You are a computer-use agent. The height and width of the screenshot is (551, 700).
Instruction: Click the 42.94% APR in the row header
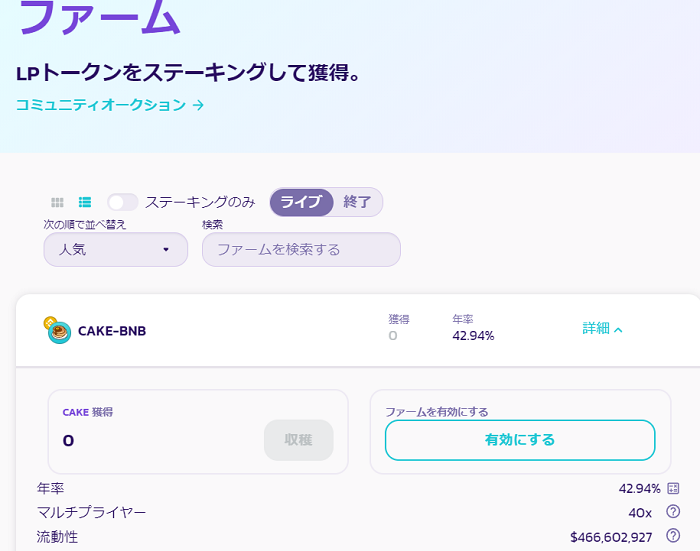click(x=473, y=336)
